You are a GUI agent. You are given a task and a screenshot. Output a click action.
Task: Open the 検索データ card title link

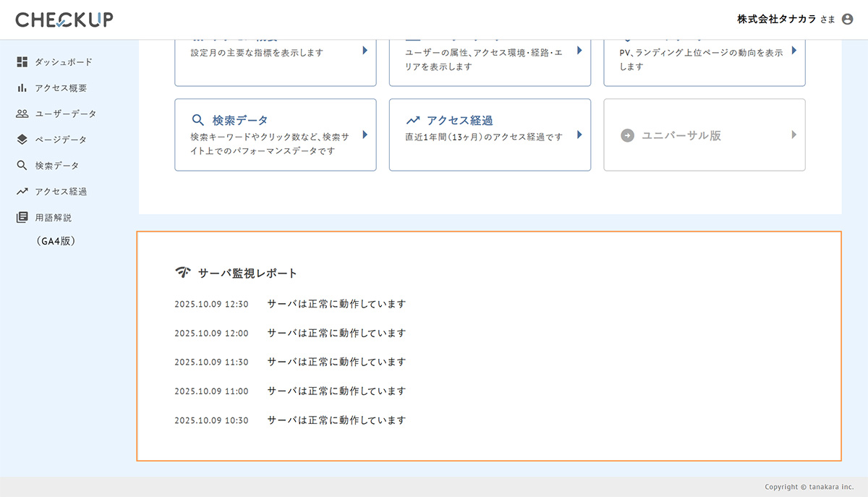[240, 120]
